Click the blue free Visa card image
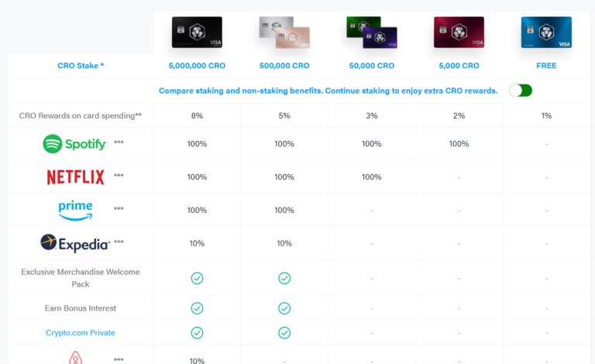 (546, 33)
